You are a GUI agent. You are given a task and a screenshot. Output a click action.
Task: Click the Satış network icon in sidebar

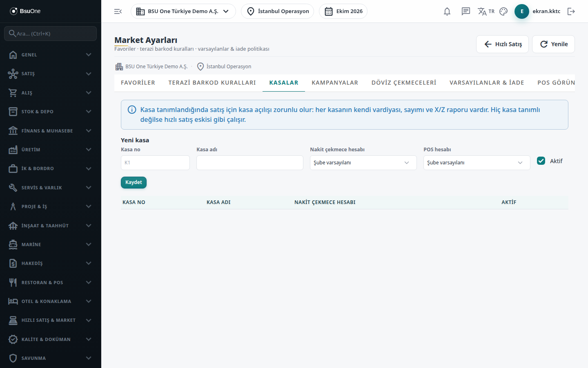click(x=13, y=74)
